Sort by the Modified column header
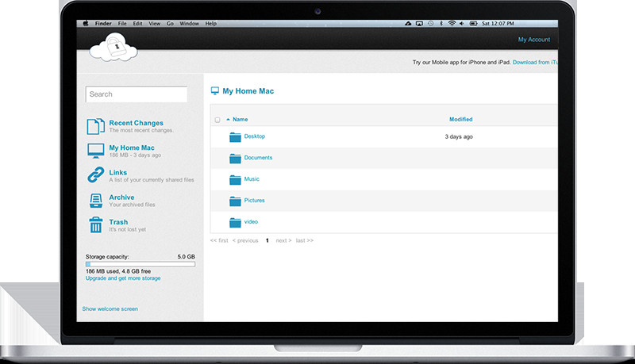635x364 pixels. tap(461, 119)
